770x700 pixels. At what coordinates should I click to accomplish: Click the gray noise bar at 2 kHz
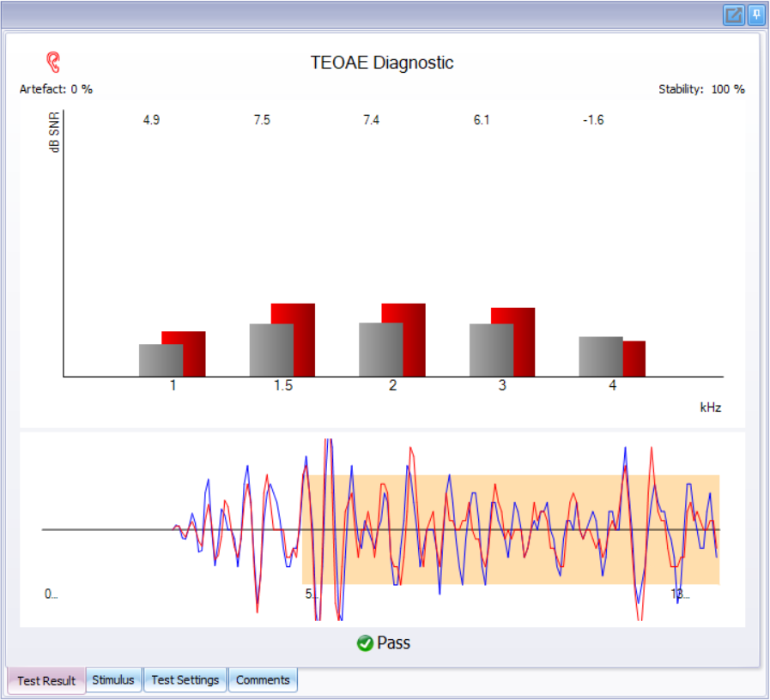point(380,349)
